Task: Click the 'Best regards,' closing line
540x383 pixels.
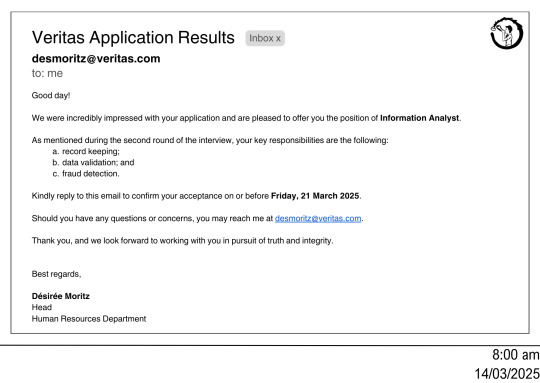Action: (56, 274)
